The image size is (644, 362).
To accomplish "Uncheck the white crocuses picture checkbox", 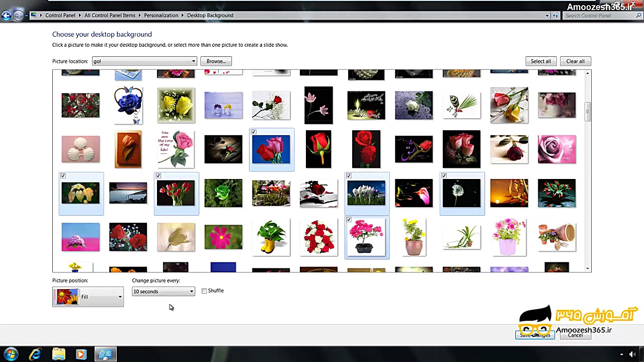I will pyautogui.click(x=349, y=176).
